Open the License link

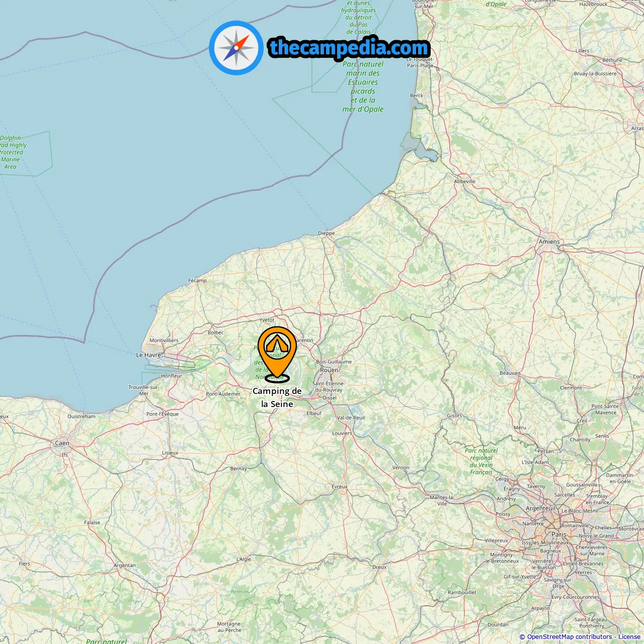click(x=629, y=636)
